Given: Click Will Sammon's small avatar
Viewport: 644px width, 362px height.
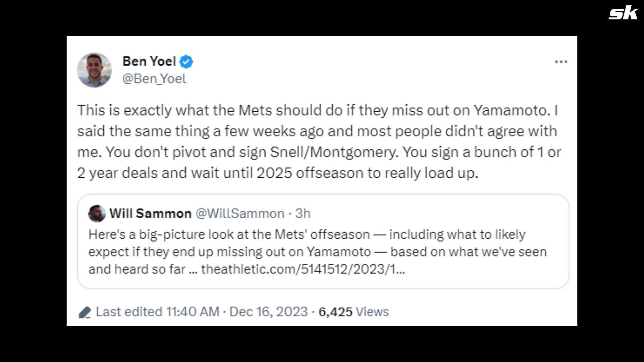Looking at the screenshot, I should [x=97, y=214].
